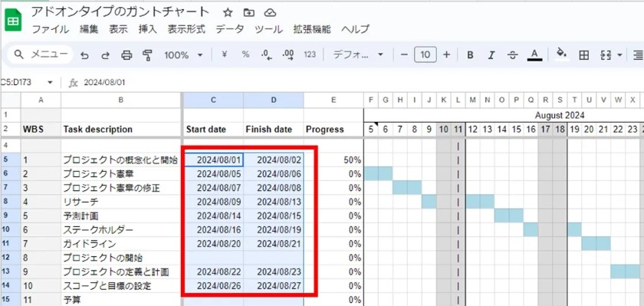This screenshot has height=306, width=644.
Task: Select column C header
Action: [x=213, y=100]
